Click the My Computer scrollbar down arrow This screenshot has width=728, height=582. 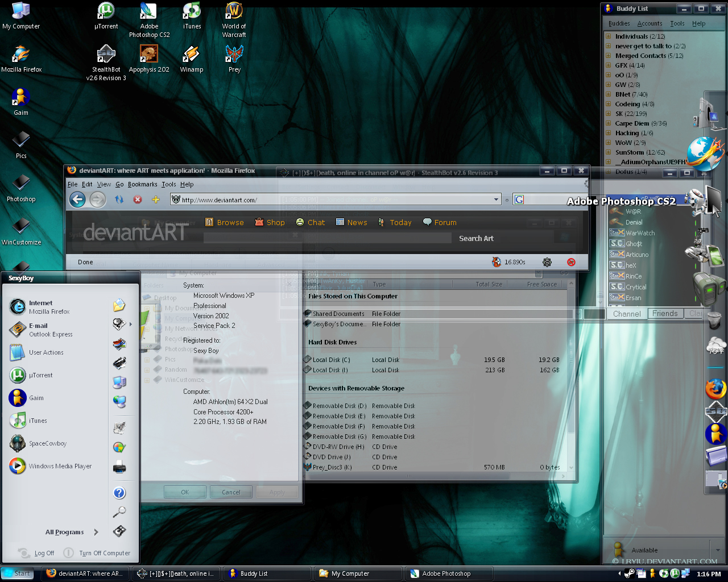pos(571,468)
